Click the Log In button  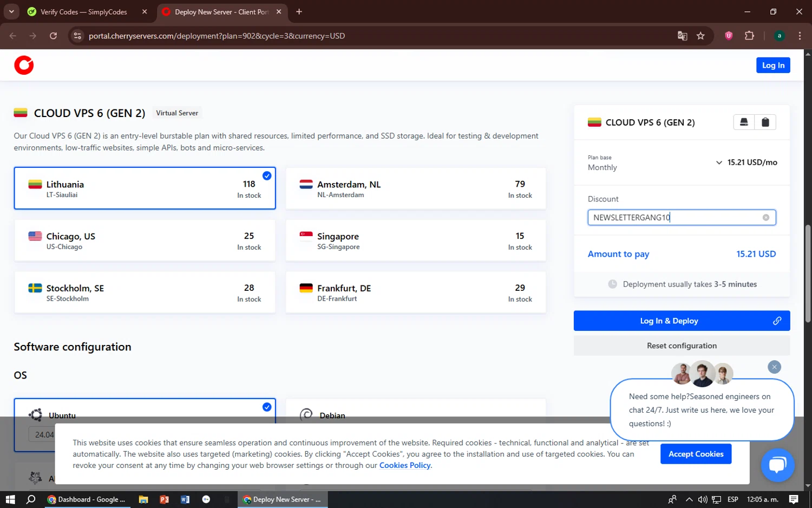[x=773, y=65]
